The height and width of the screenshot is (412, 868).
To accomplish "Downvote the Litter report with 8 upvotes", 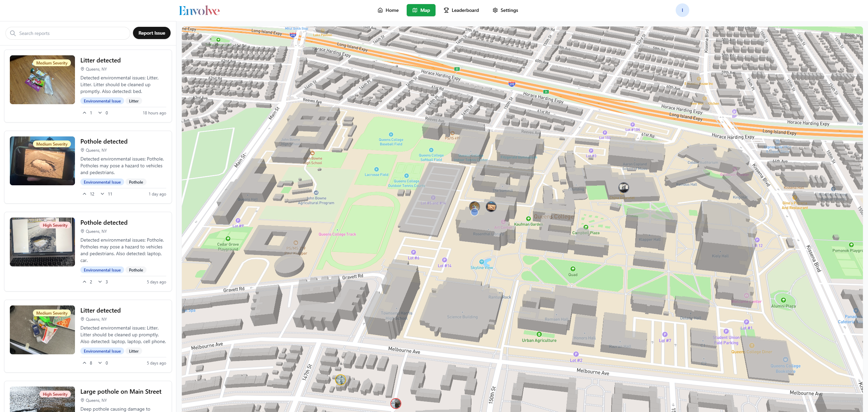I will click(100, 363).
